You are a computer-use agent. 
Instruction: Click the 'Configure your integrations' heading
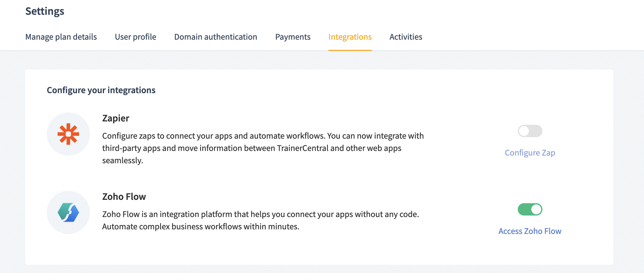click(x=101, y=90)
